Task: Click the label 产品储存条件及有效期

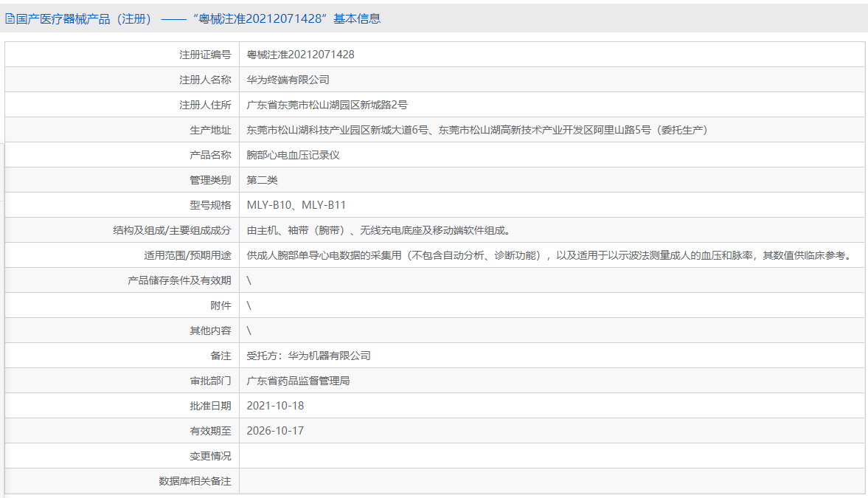Action: [x=179, y=280]
